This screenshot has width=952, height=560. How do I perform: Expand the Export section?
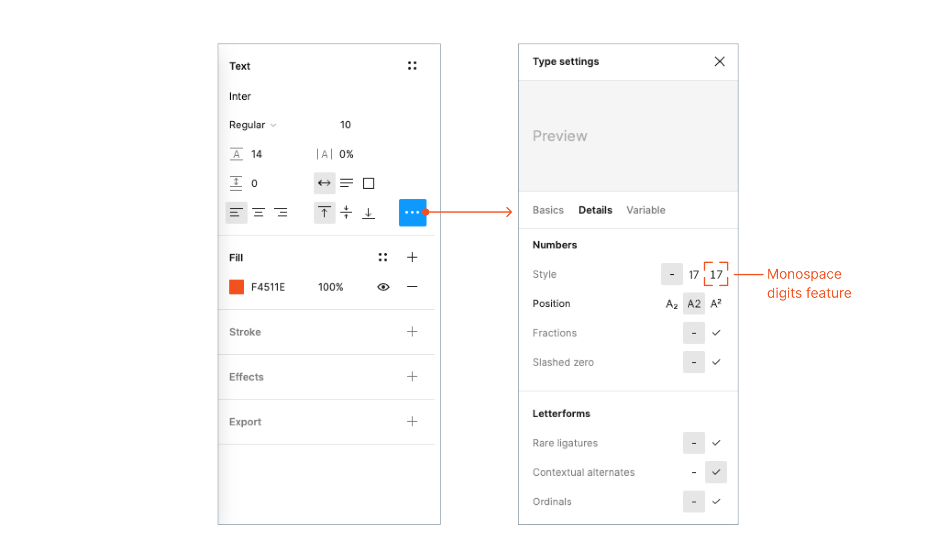click(x=412, y=421)
